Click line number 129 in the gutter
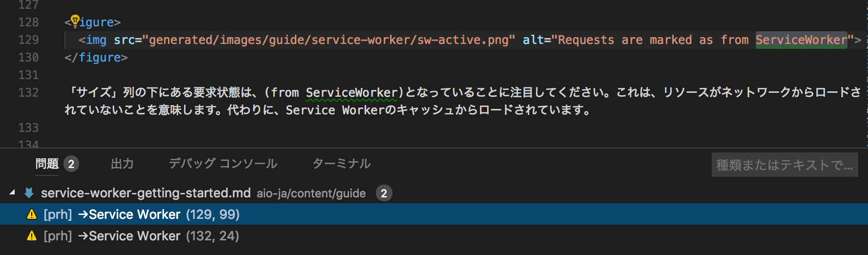The image size is (868, 255). coord(28,40)
